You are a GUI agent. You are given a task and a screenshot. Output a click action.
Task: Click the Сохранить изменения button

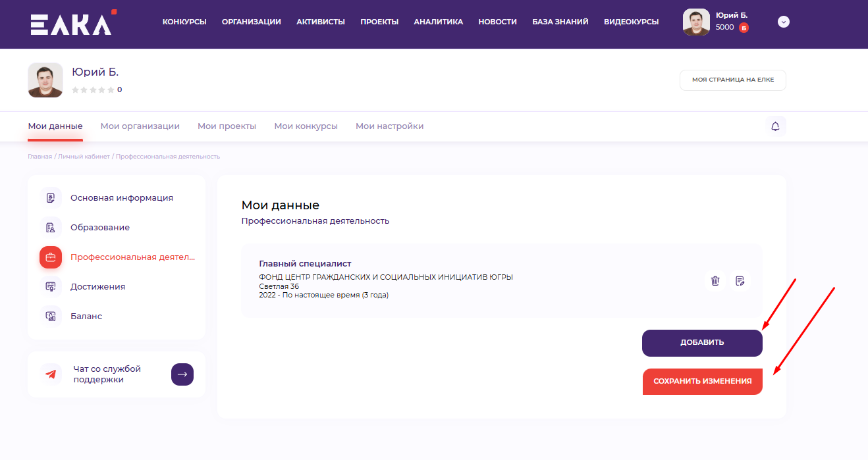[702, 382]
